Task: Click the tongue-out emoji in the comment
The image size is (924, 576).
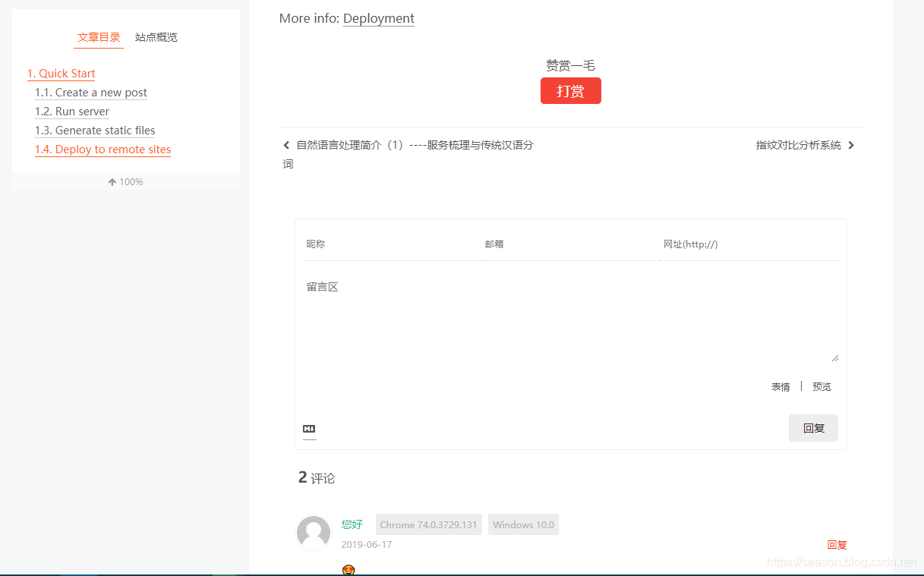Action: point(348,568)
